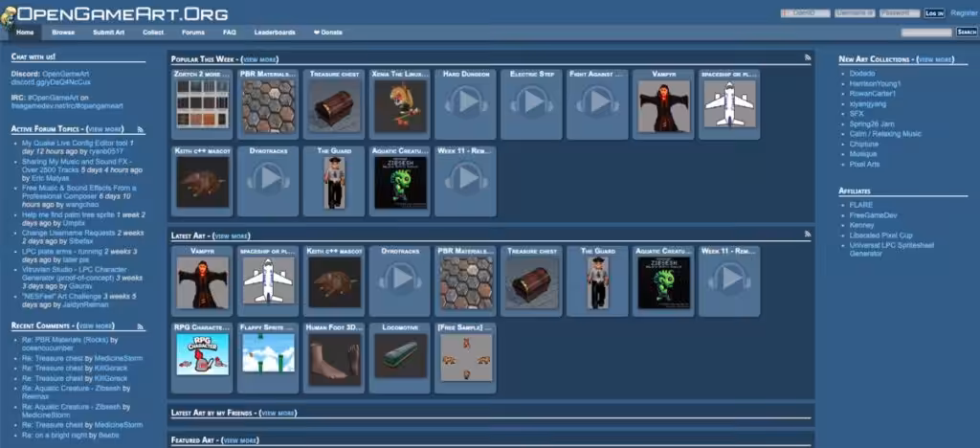Open 'Help me find palm tree sprite' topic
Image resolution: width=980 pixels, height=448 pixels.
(x=68, y=215)
